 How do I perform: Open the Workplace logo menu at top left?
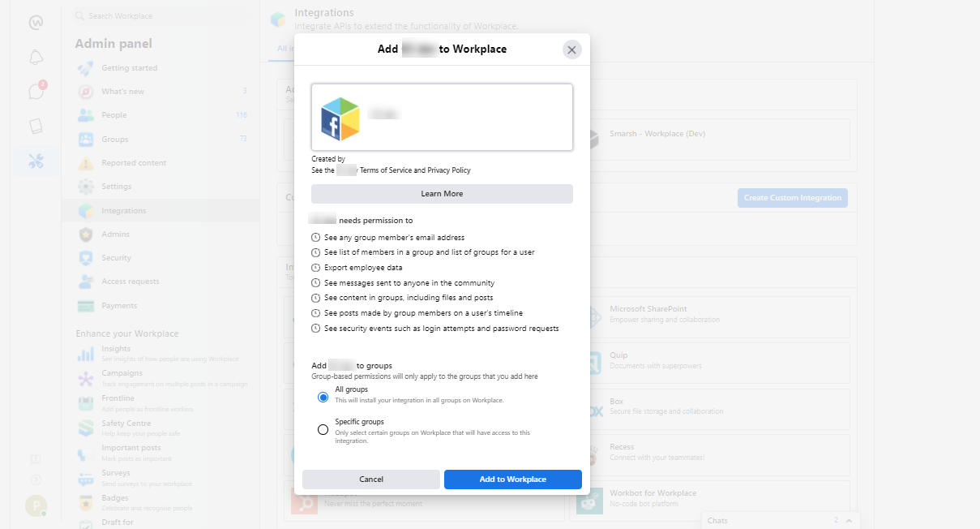pos(36,20)
